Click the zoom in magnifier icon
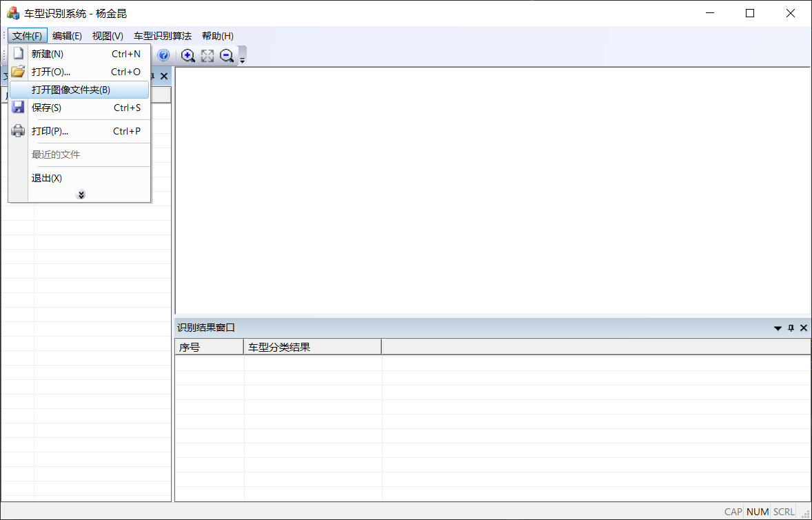Viewport: 812px width, 520px height. point(187,56)
